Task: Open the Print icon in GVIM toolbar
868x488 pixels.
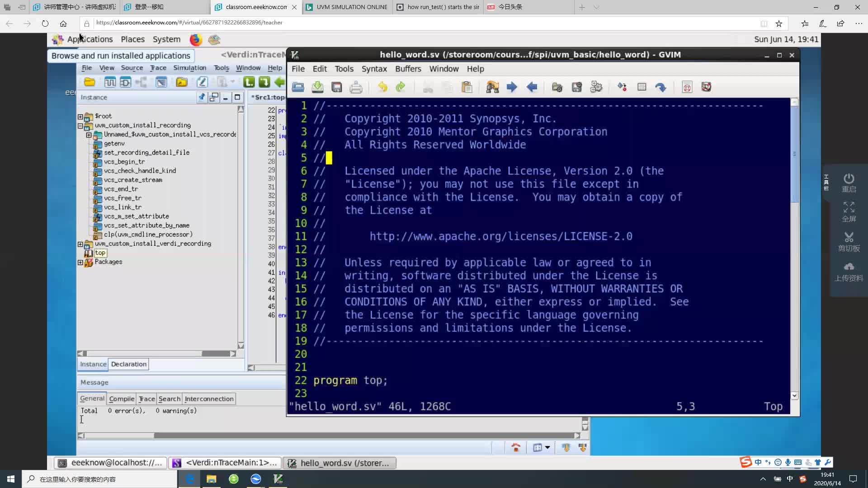Action: pyautogui.click(x=356, y=87)
